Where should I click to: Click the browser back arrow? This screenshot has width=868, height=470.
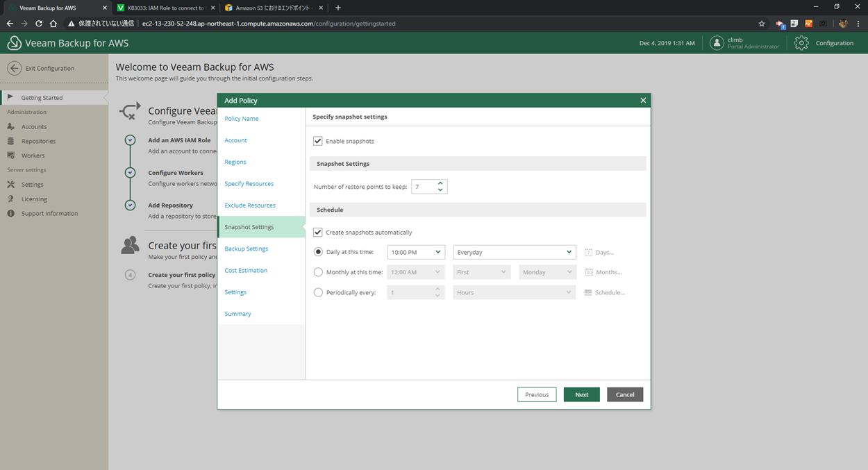coord(10,24)
